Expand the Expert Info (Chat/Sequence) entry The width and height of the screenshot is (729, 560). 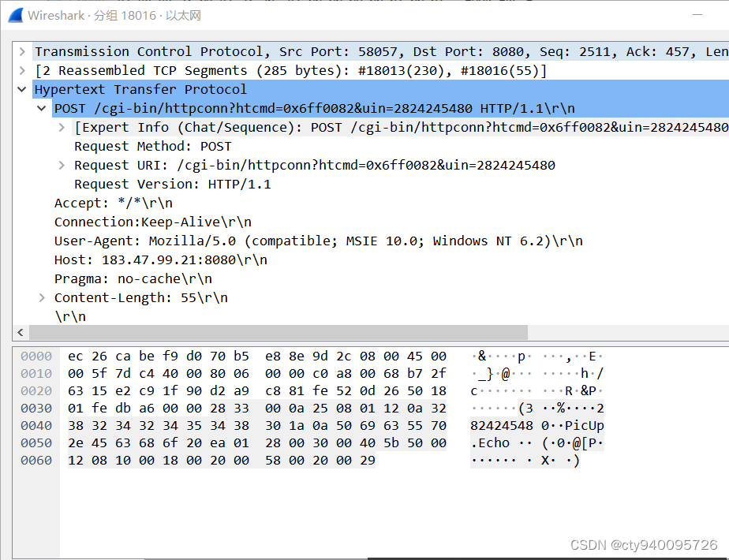(62, 127)
